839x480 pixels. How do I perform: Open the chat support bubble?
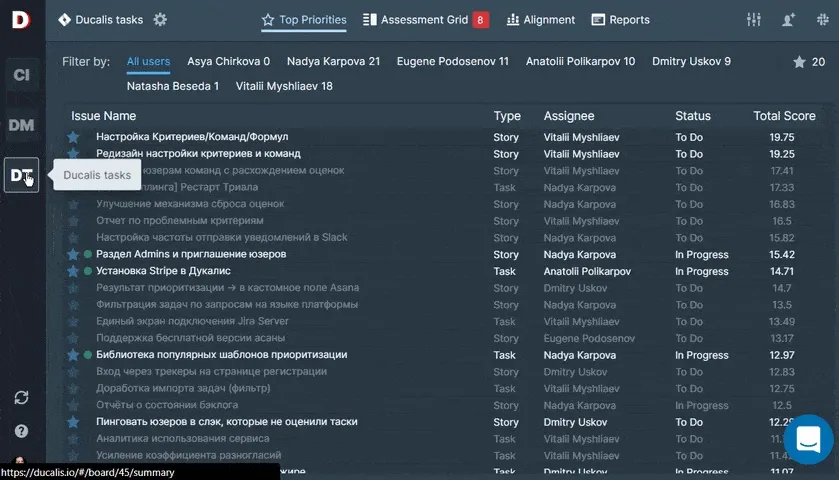(x=808, y=439)
